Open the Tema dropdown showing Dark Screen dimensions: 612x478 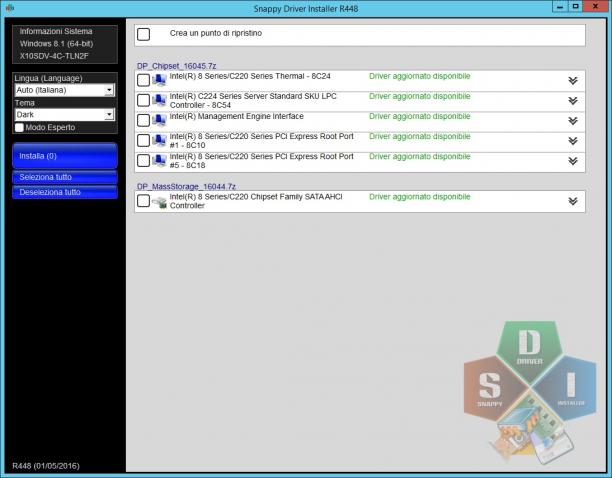(65, 115)
